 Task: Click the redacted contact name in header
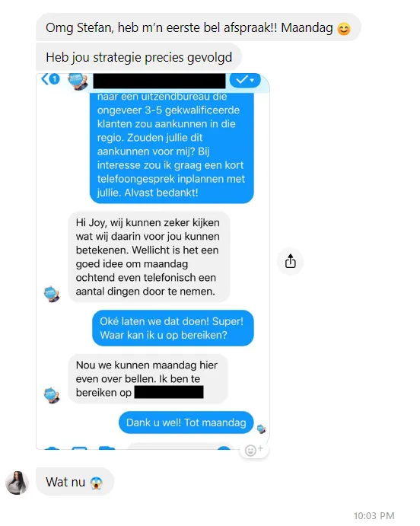click(159, 81)
